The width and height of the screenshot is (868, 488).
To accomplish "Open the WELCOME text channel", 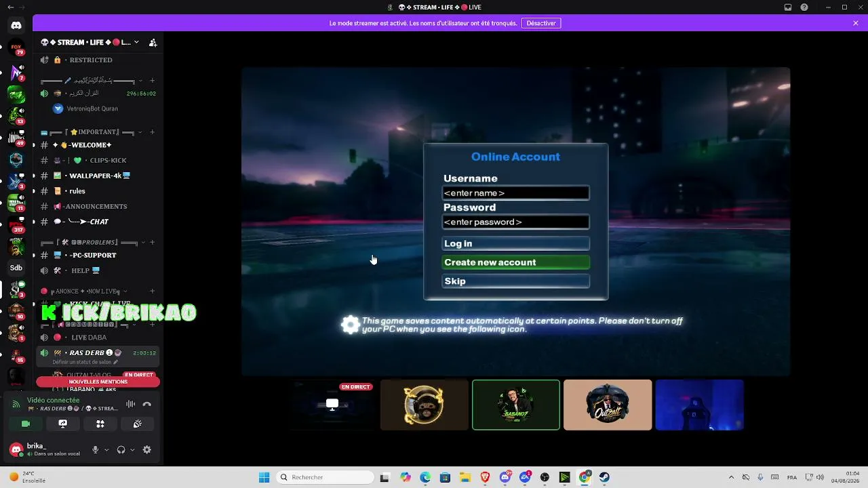I will click(98, 145).
